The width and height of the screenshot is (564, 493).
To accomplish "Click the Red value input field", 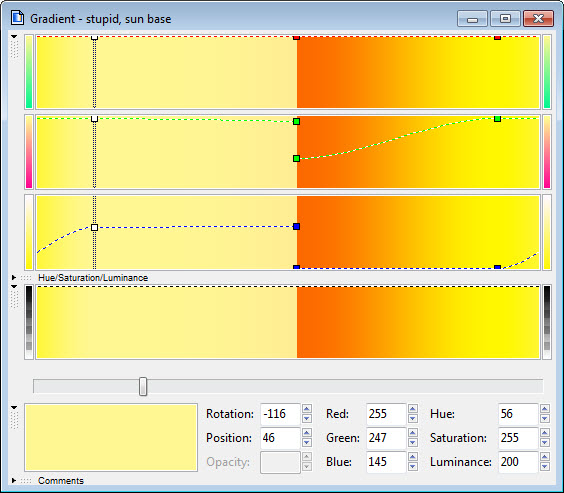I will click(386, 414).
